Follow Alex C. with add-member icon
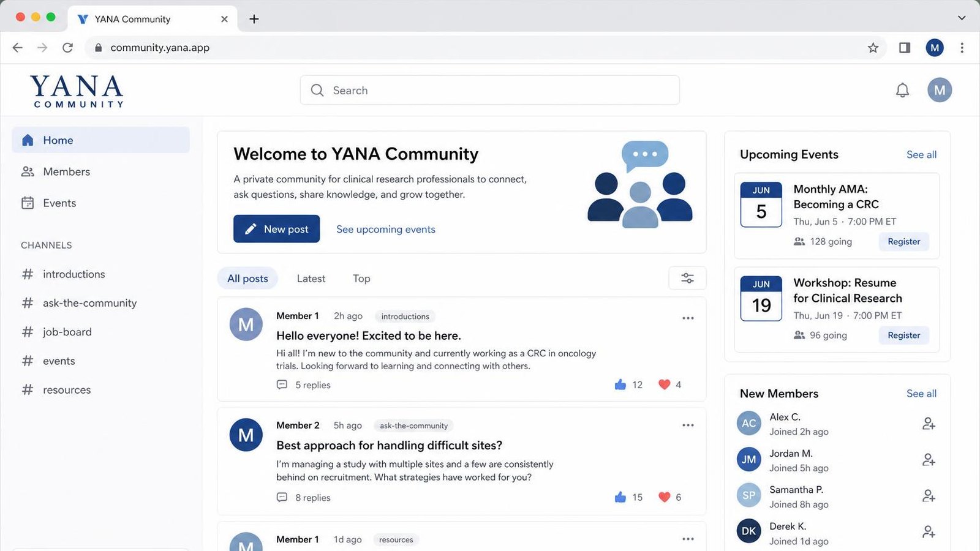Image resolution: width=980 pixels, height=551 pixels. coord(929,423)
